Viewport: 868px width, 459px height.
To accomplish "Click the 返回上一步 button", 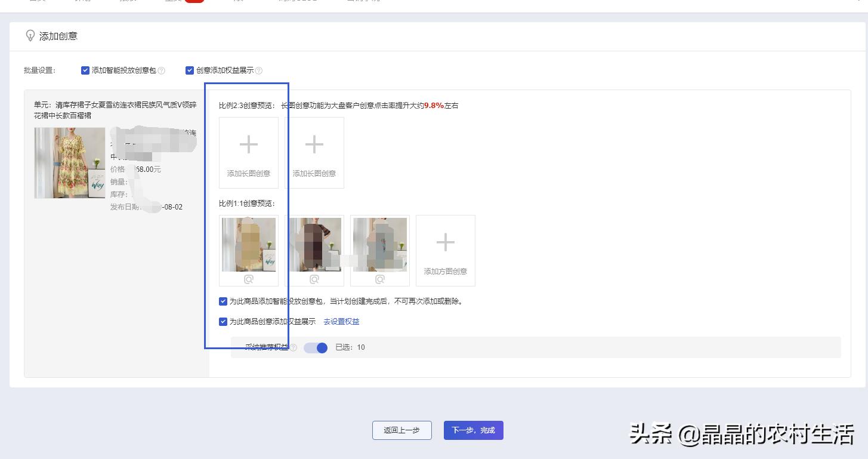I will 401,430.
